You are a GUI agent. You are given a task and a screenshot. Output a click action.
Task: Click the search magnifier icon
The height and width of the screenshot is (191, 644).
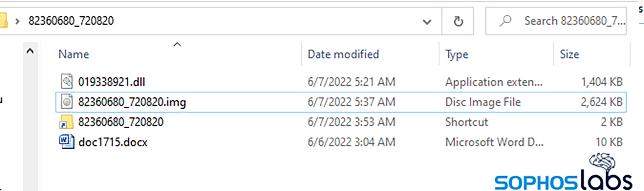pos(505,21)
